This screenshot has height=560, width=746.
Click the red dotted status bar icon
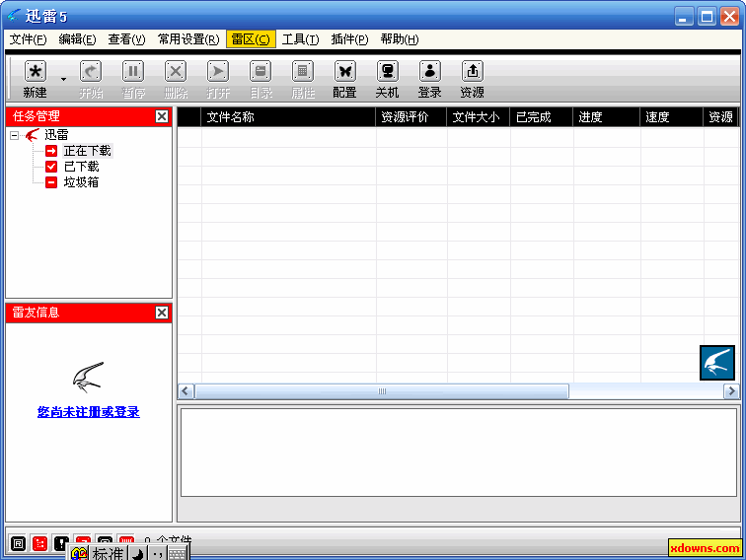(39, 543)
